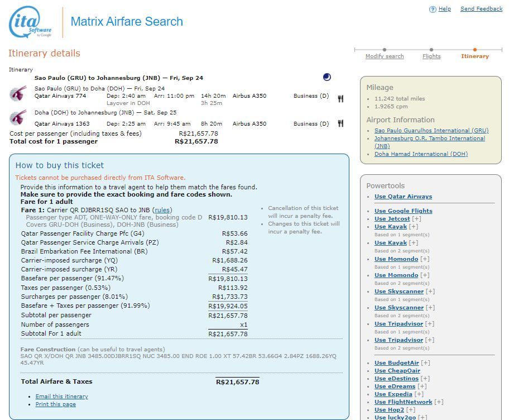
Task: Click Use BudgetAir link
Action: coord(397,363)
